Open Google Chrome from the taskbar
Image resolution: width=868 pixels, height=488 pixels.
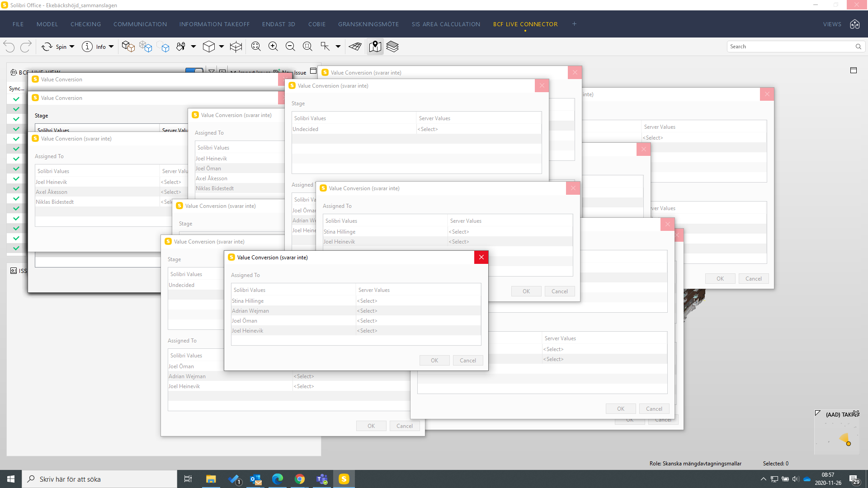(x=299, y=479)
